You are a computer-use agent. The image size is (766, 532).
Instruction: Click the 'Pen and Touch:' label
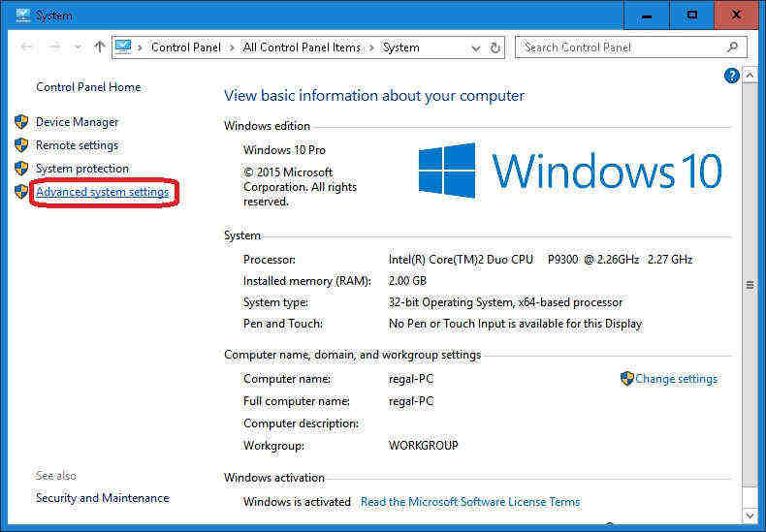283,324
